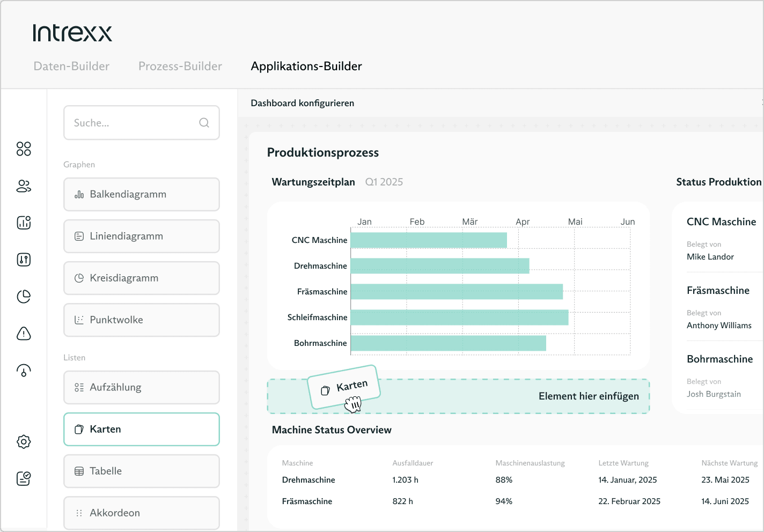Click into the Suche search field
The height and width of the screenshot is (532, 764).
[134, 123]
